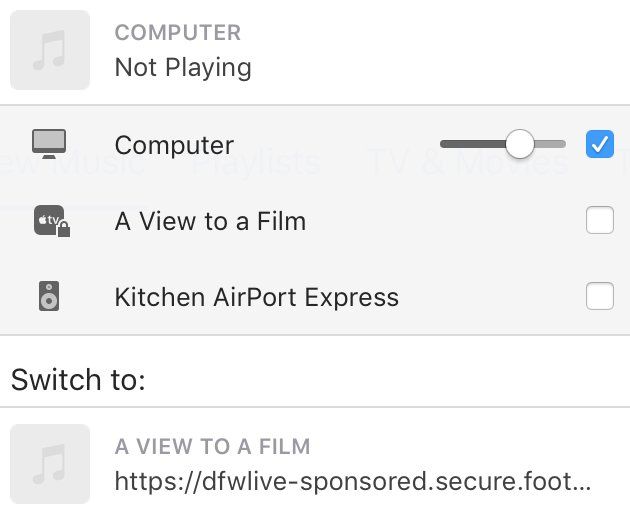
Task: Select the A View to a Film row label
Action: [210, 221]
